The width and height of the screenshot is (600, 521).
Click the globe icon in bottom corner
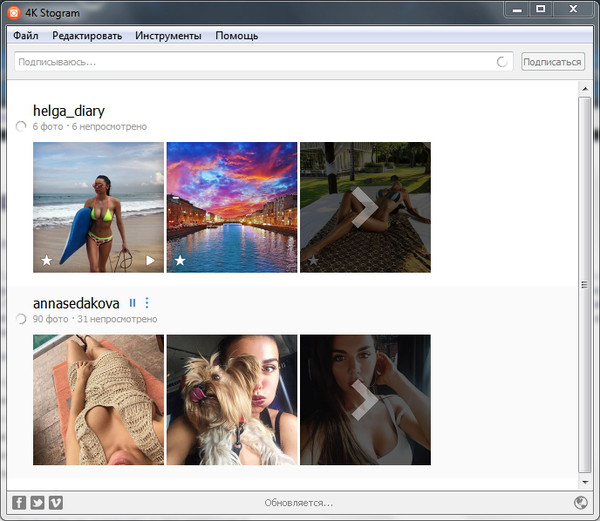click(x=581, y=502)
